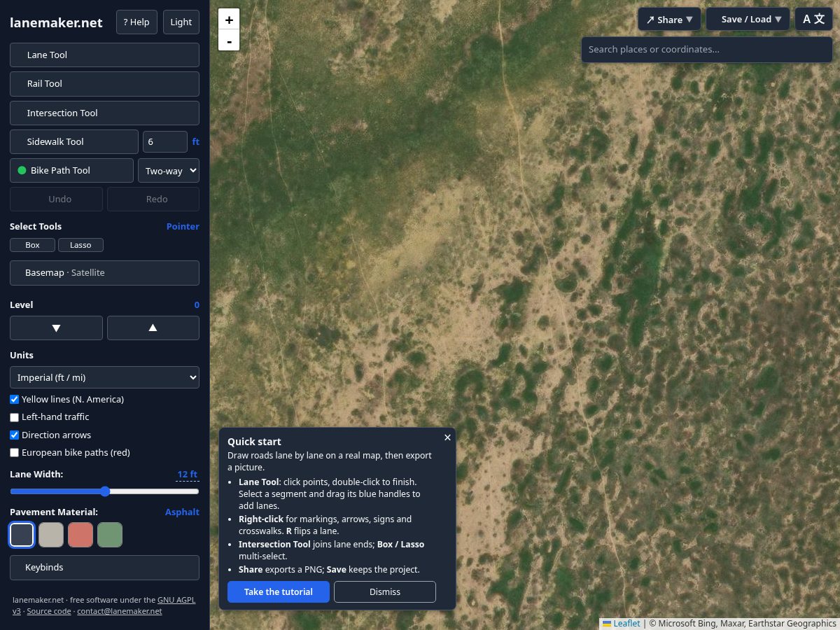840x630 pixels.
Task: Click the Asphalt material label
Action: coord(182,512)
